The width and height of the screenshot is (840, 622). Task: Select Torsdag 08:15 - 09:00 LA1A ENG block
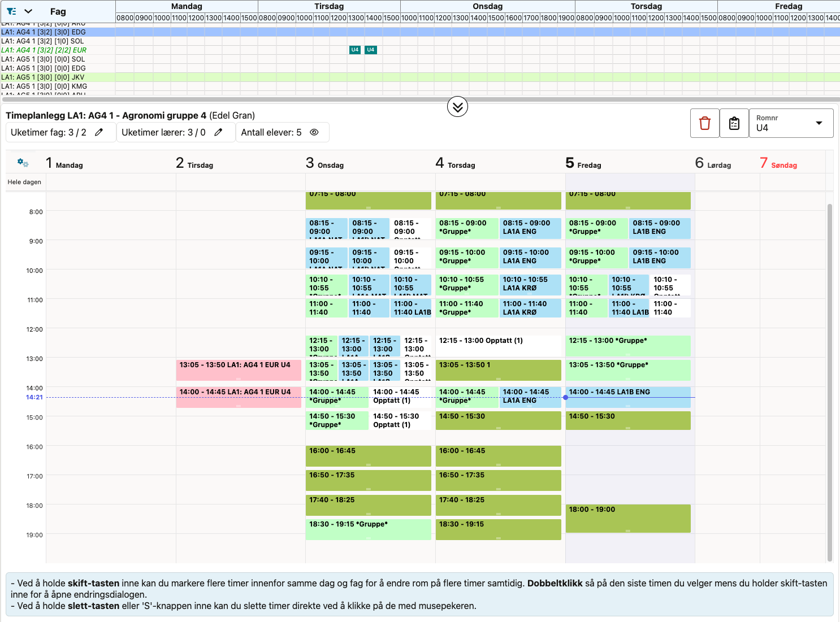(530, 228)
